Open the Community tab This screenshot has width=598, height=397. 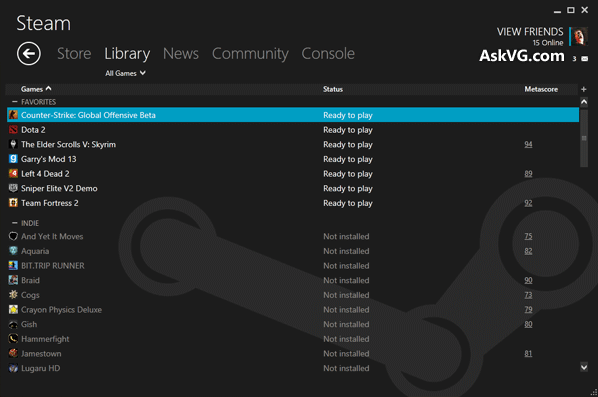click(250, 54)
